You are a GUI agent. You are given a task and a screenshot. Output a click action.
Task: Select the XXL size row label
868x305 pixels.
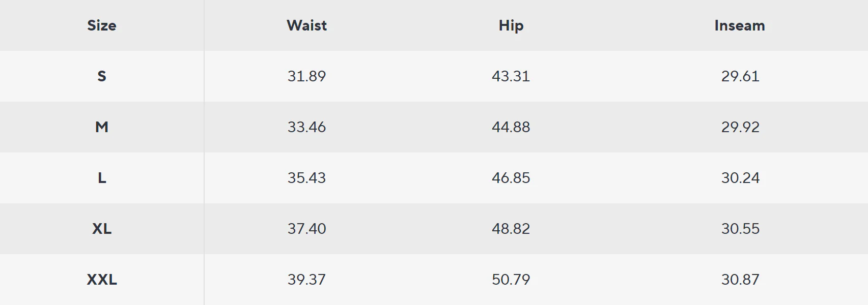pyautogui.click(x=102, y=280)
